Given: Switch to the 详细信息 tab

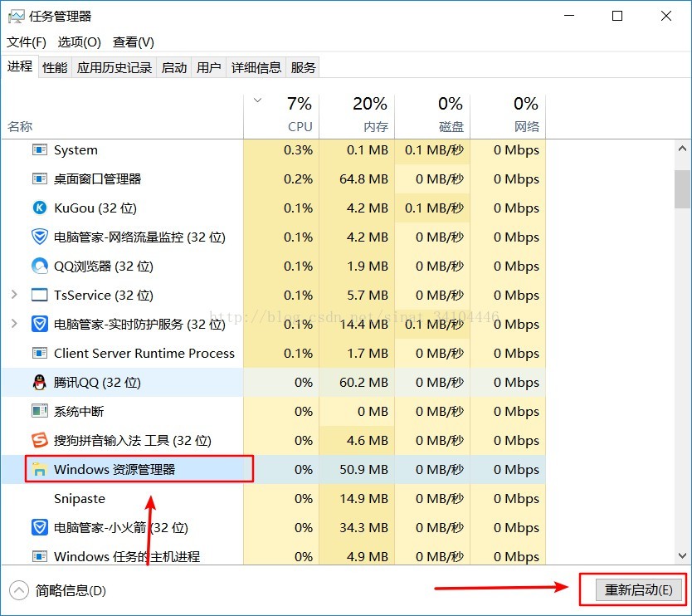Looking at the screenshot, I should [256, 67].
